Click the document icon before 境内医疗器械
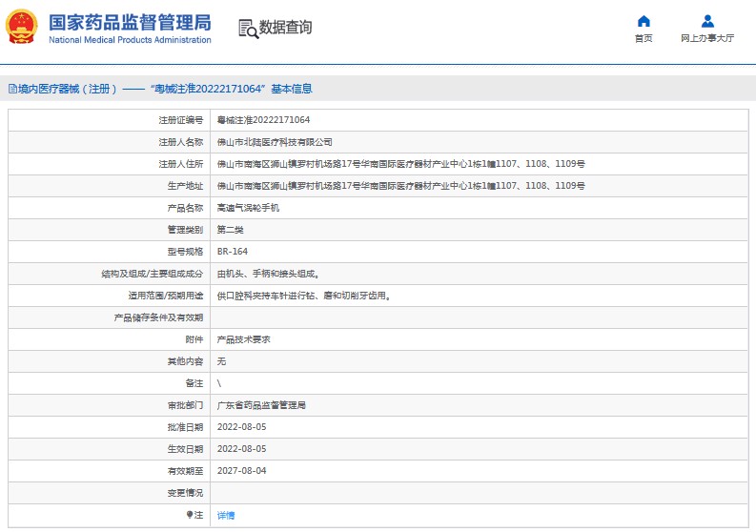This screenshot has height=532, width=756. (11, 89)
